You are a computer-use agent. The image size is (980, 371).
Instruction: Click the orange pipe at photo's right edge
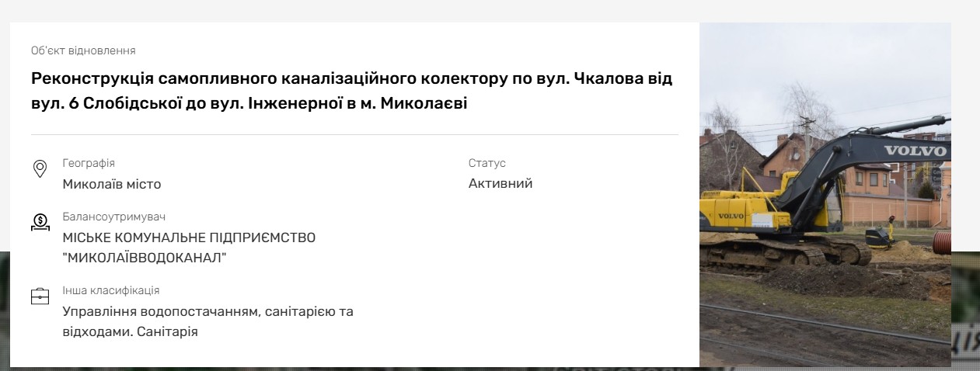pyautogui.click(x=943, y=241)
